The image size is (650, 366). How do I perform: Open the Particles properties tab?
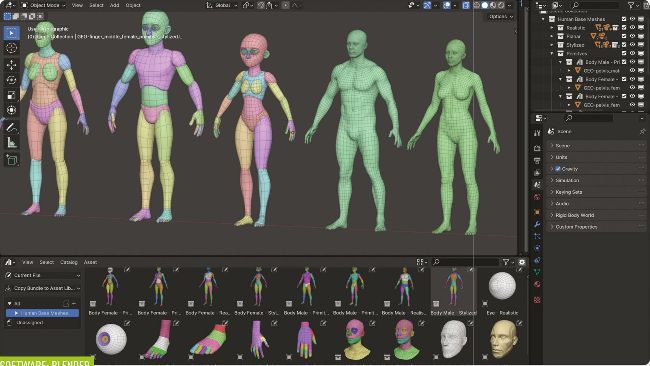tap(537, 236)
